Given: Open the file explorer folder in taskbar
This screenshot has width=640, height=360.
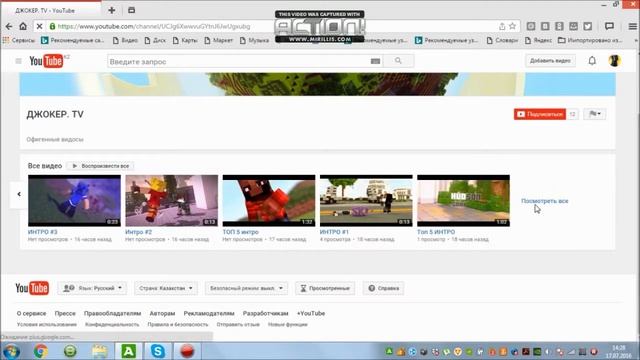Looking at the screenshot, I should click(x=100, y=351).
